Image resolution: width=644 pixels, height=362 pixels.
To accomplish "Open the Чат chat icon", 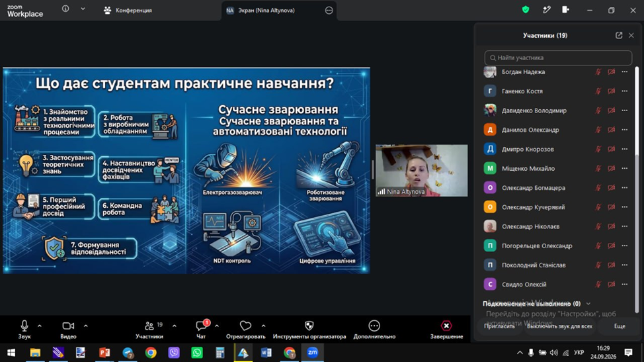I will [x=201, y=326].
